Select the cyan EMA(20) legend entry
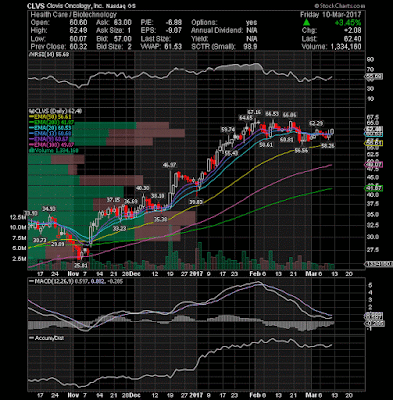This screenshot has width=393, height=400. click(50, 128)
